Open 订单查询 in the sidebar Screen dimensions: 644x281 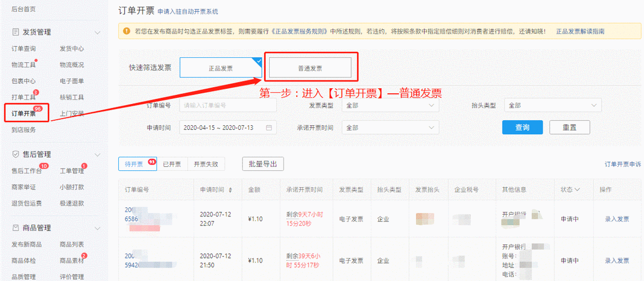pyautogui.click(x=24, y=48)
